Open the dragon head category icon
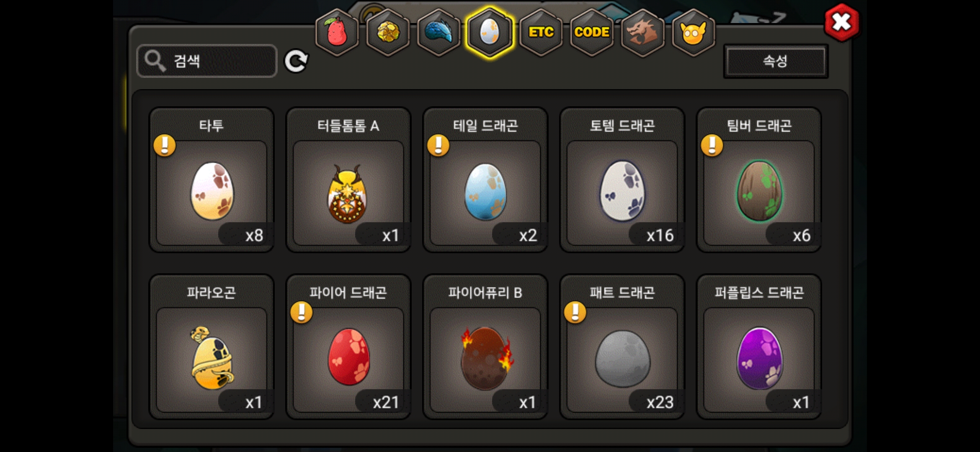Image resolution: width=980 pixels, height=452 pixels. coord(642,33)
